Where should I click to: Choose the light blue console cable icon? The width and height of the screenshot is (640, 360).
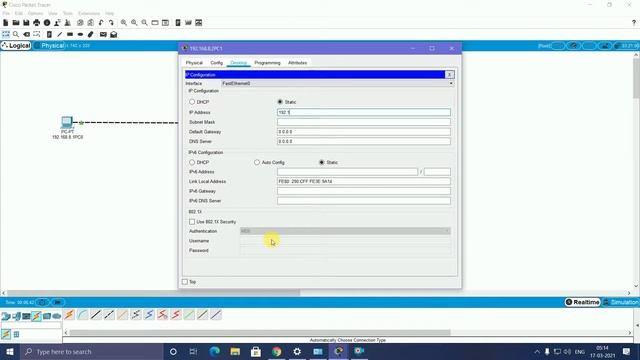pos(83,315)
